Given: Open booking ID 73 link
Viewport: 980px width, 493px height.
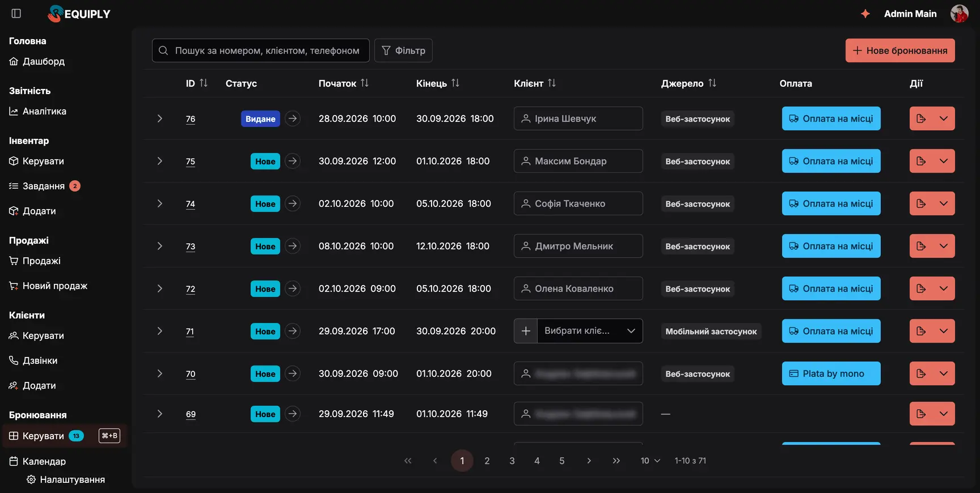Looking at the screenshot, I should click(x=191, y=246).
